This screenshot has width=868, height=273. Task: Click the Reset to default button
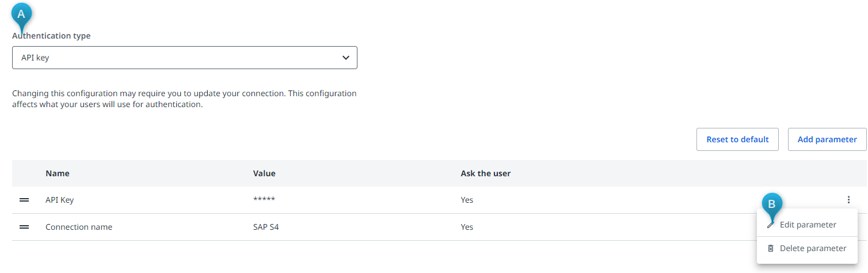point(737,139)
